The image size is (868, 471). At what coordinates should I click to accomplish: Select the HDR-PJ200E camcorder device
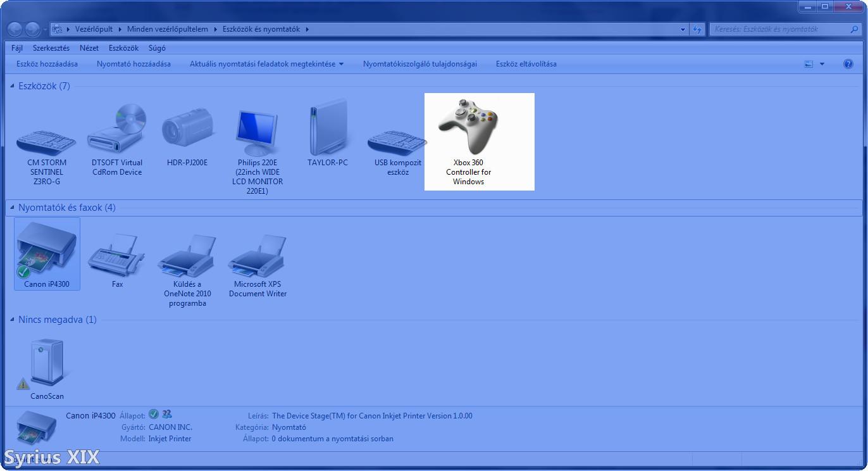point(187,136)
